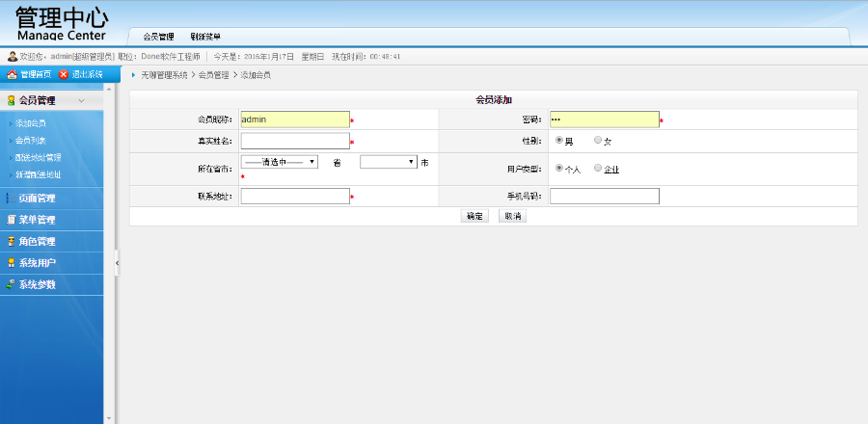Image resolution: width=868 pixels, height=424 pixels.
Task: Click the 密码 password field
Action: point(605,119)
